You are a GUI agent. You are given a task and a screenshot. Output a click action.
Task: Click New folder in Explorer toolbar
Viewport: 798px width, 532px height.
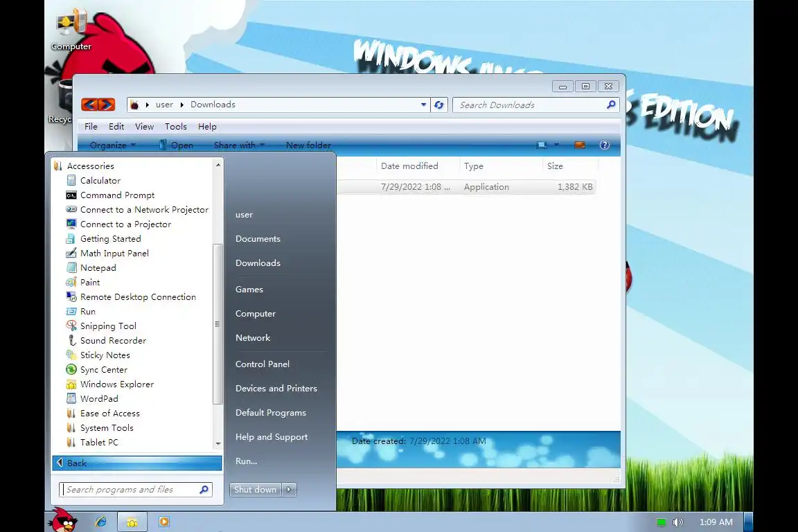coord(308,145)
